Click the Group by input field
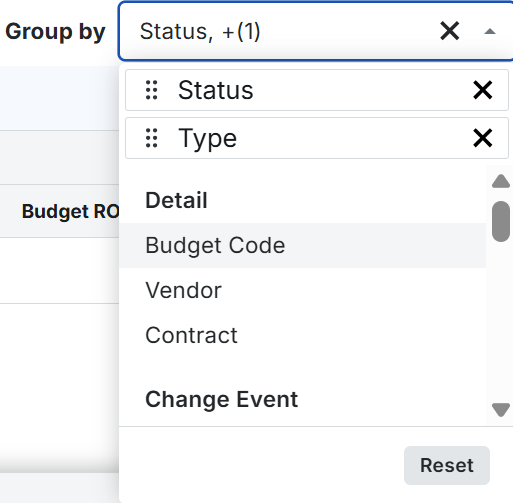This screenshot has height=503, width=513. [x=316, y=31]
